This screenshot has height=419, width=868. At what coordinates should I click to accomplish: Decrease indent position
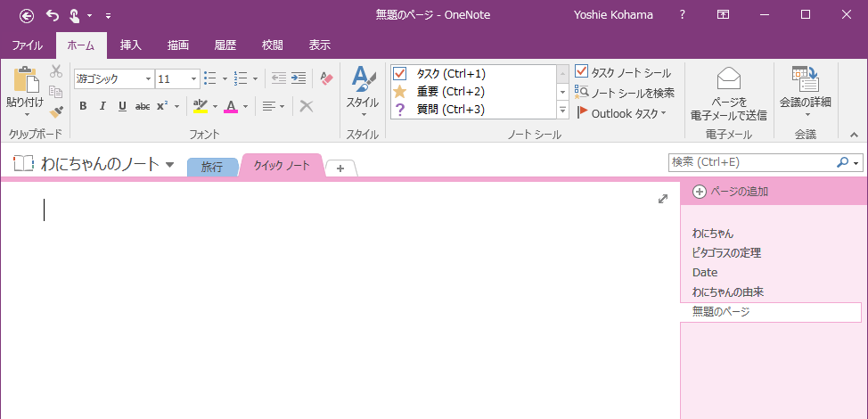point(278,78)
